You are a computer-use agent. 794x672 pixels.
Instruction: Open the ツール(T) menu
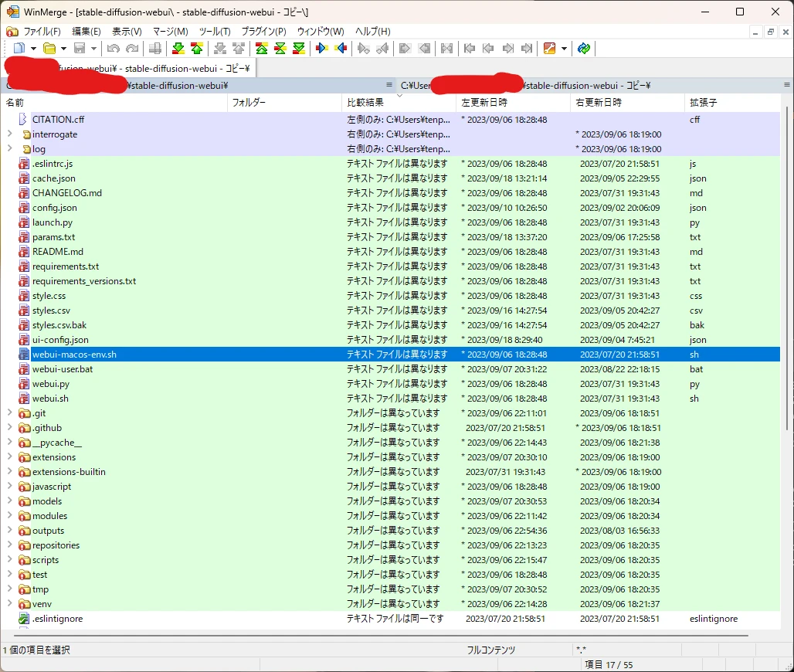[x=215, y=32]
